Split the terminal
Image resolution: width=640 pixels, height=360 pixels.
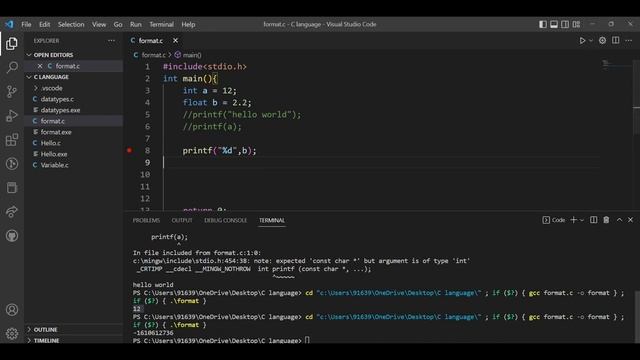593,220
